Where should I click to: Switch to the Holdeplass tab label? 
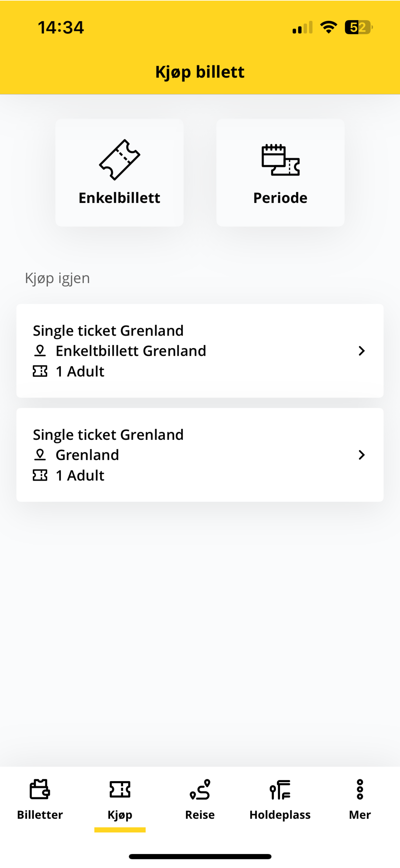[280, 815]
